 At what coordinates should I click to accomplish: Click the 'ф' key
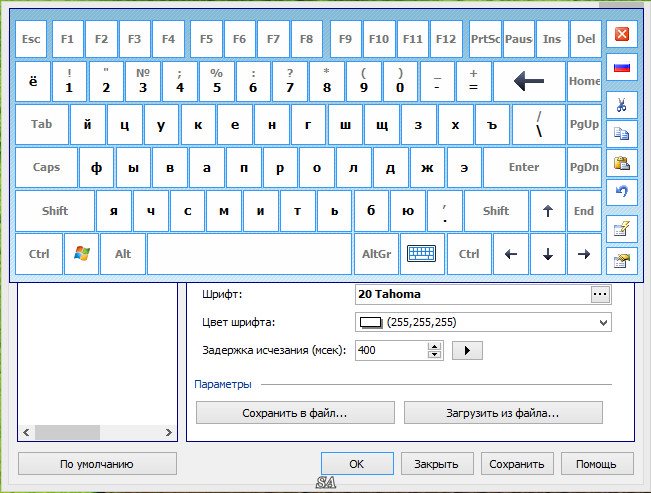point(96,167)
